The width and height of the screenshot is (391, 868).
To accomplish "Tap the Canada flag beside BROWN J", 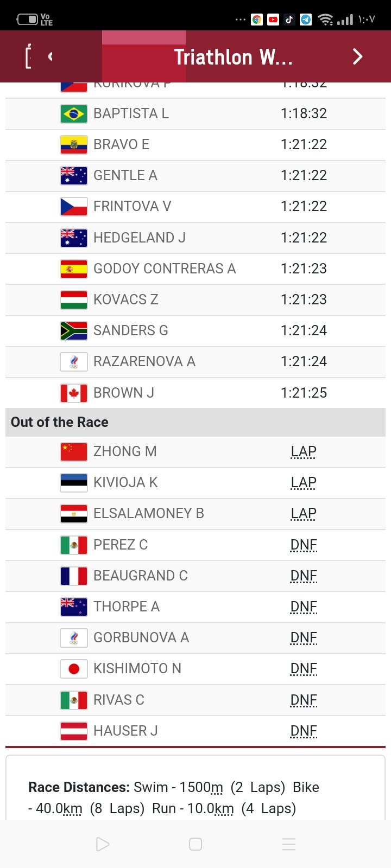I will 74,393.
